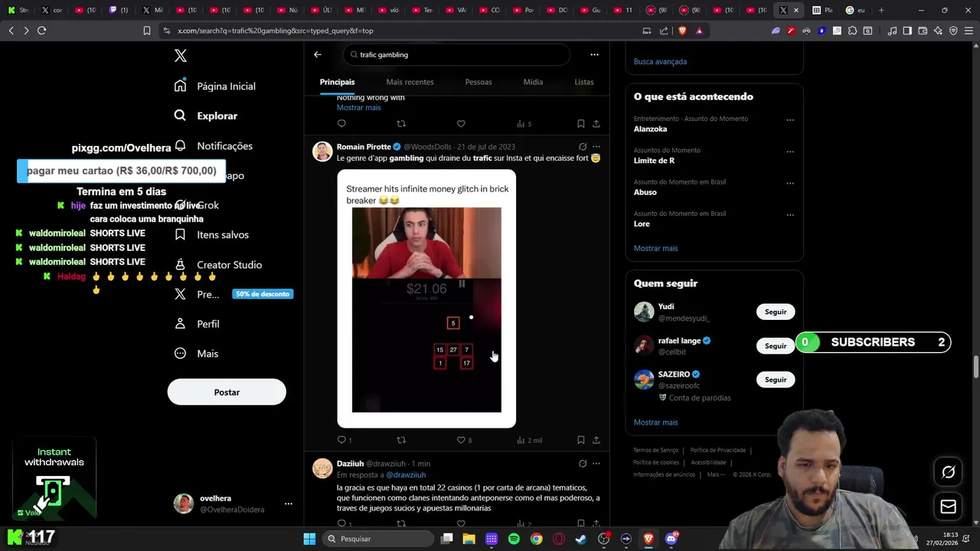Viewport: 980px width, 551px height.
Task: Follow rafael lange with Seguir button
Action: coord(776,346)
